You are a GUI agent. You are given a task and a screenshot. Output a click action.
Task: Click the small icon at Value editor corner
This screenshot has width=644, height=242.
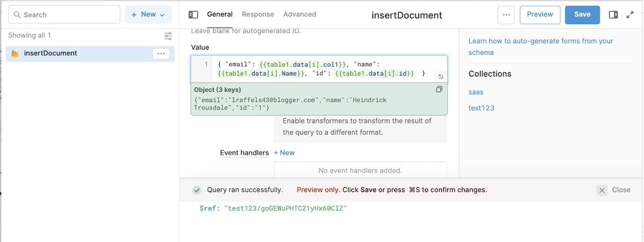coord(440,77)
